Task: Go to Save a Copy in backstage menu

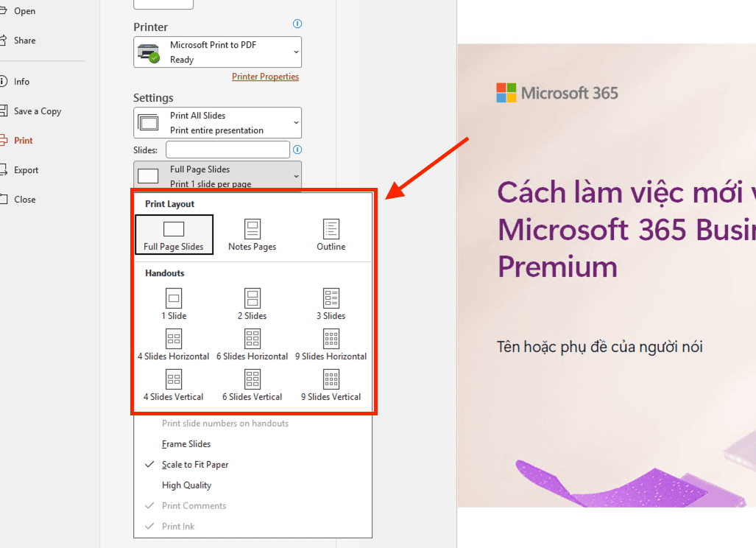Action: 32,111
